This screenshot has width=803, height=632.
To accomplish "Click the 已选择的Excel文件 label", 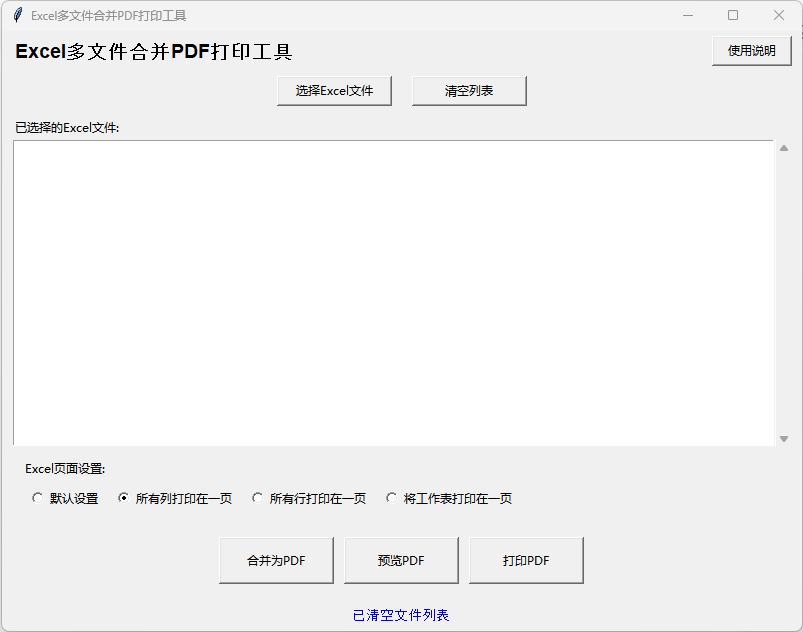I will click(67, 128).
